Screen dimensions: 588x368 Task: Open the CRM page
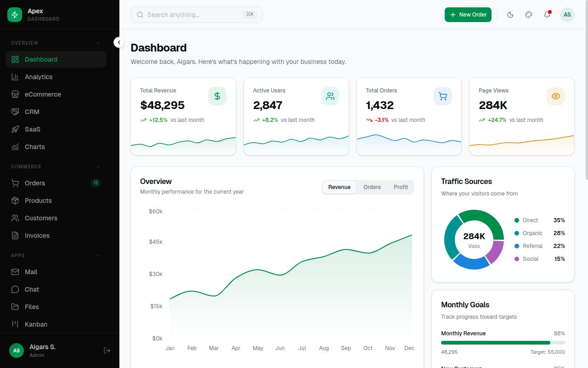pos(56,112)
